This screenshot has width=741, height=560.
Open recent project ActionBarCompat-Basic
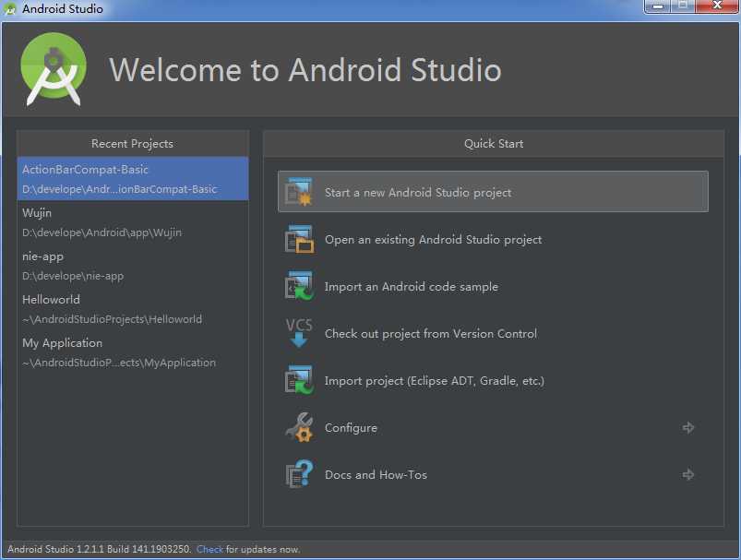tap(133, 179)
